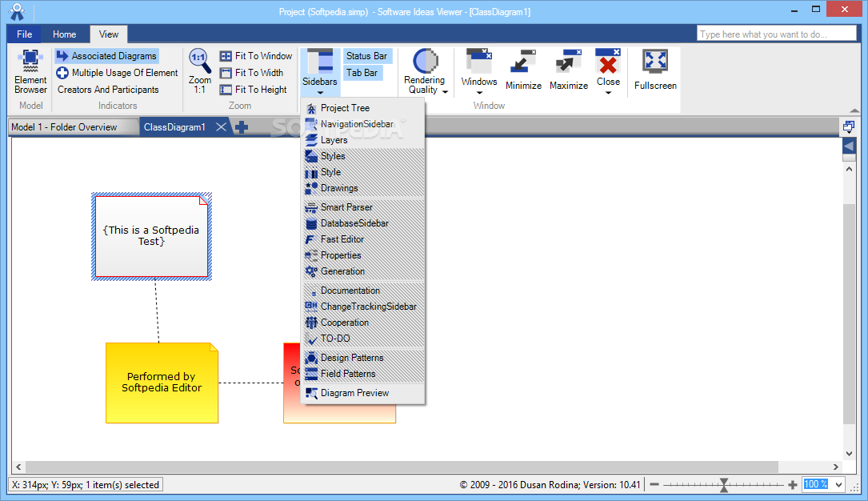Viewport: 868px width, 501px height.
Task: Click the coordinates and selection status text
Action: tap(86, 485)
